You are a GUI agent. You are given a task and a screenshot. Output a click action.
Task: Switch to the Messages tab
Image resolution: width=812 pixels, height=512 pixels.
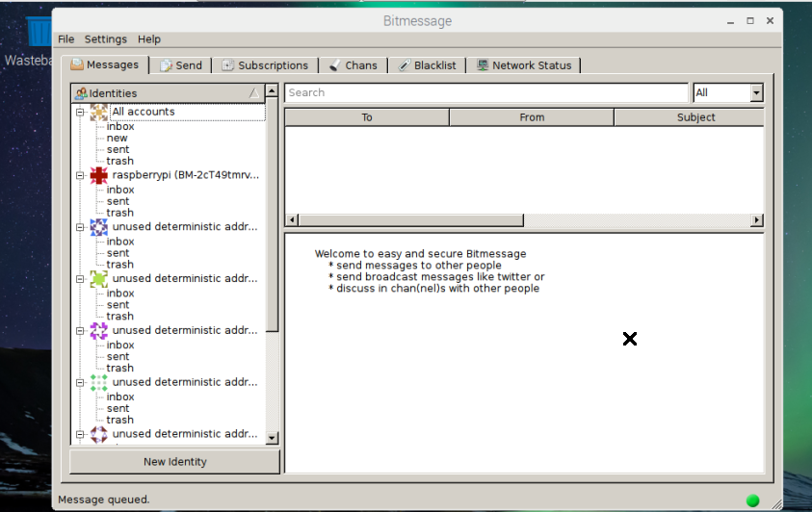coord(105,64)
